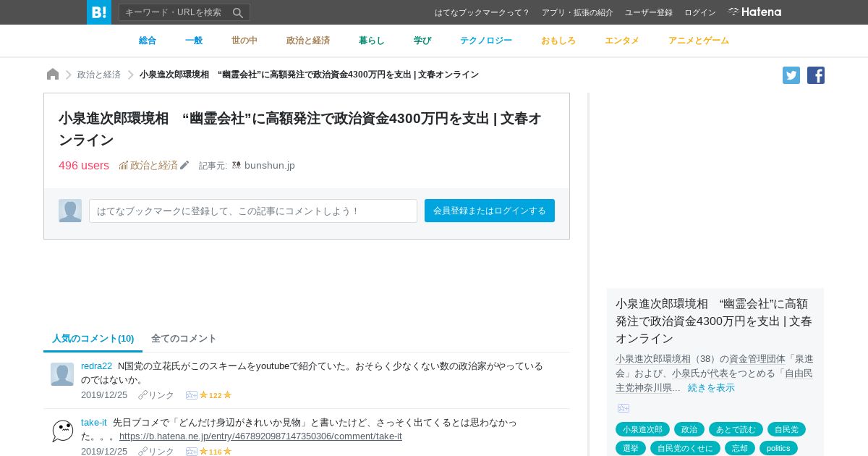Open the 一般 category tab

pos(194,41)
